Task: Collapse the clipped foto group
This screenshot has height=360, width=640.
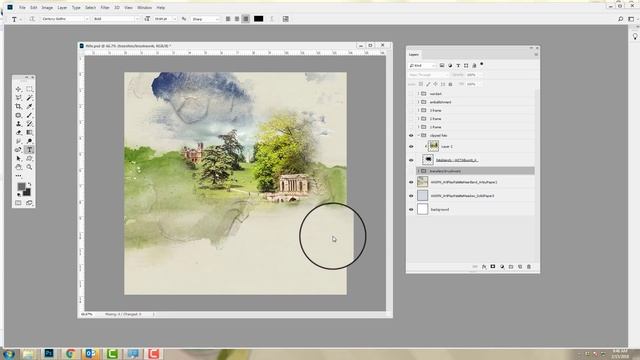Action: click(418, 135)
